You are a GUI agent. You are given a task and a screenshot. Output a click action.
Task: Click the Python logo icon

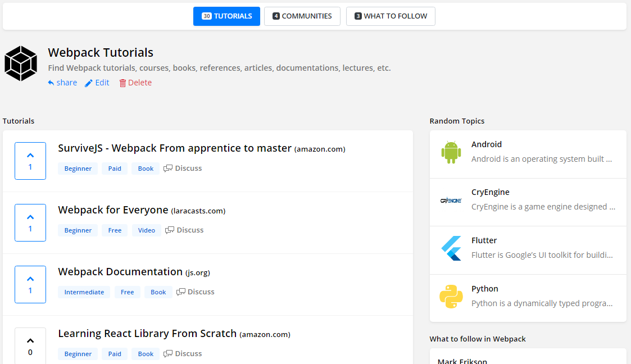(x=451, y=297)
